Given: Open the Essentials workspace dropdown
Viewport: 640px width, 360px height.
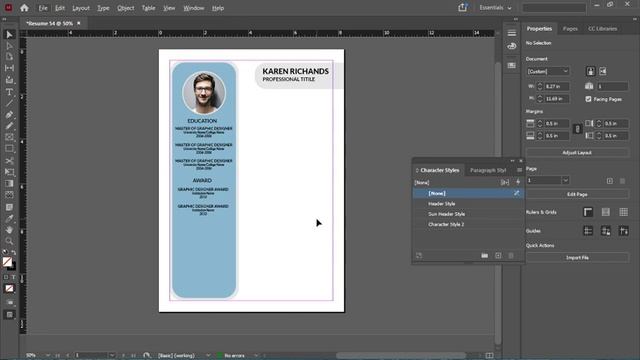Looking at the screenshot, I should click(495, 8).
